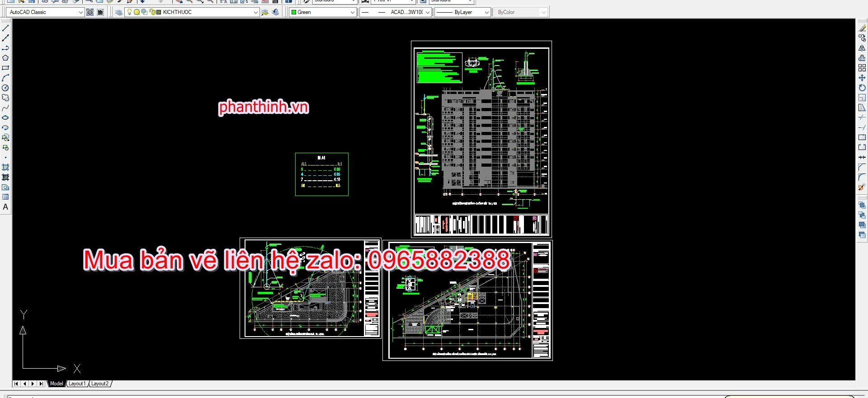868x398 pixels.
Task: Select the Arc tool
Action: [5, 78]
